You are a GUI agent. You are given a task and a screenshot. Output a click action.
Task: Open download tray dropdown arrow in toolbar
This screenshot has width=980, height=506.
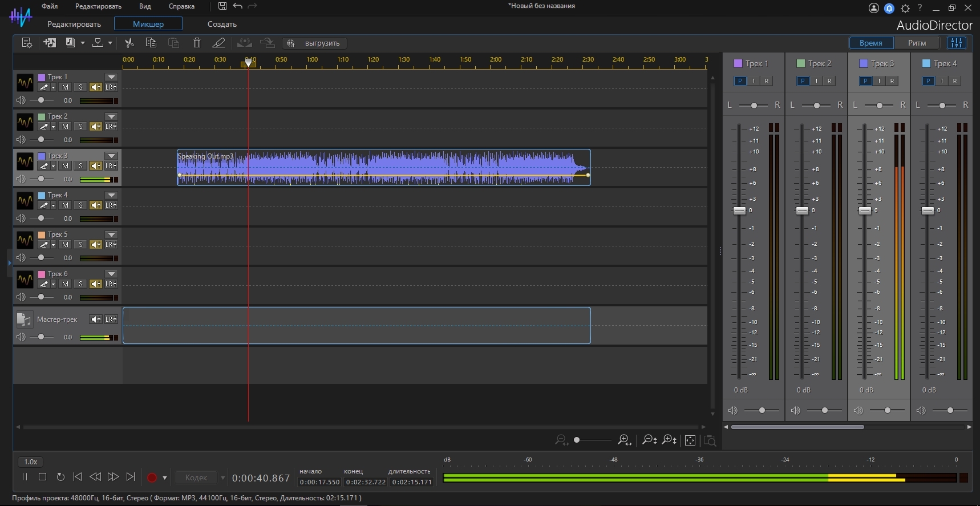110,43
